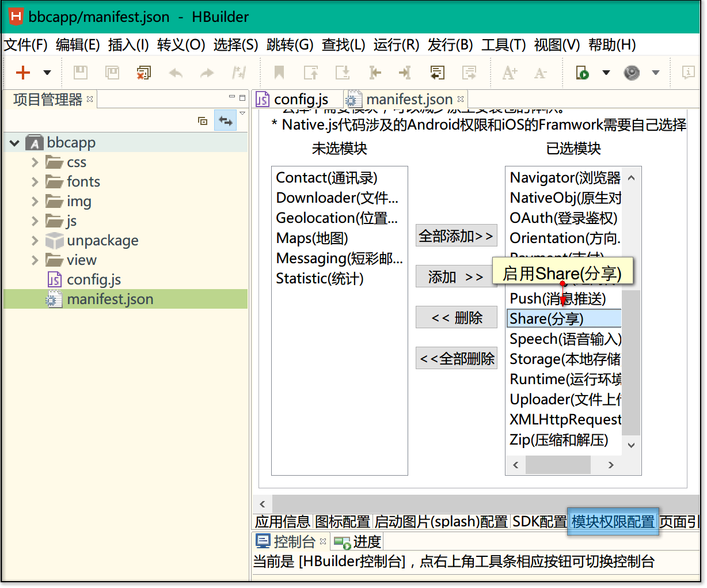Click the close-all-files toolbar icon with red X
The image size is (707, 588).
144,73
